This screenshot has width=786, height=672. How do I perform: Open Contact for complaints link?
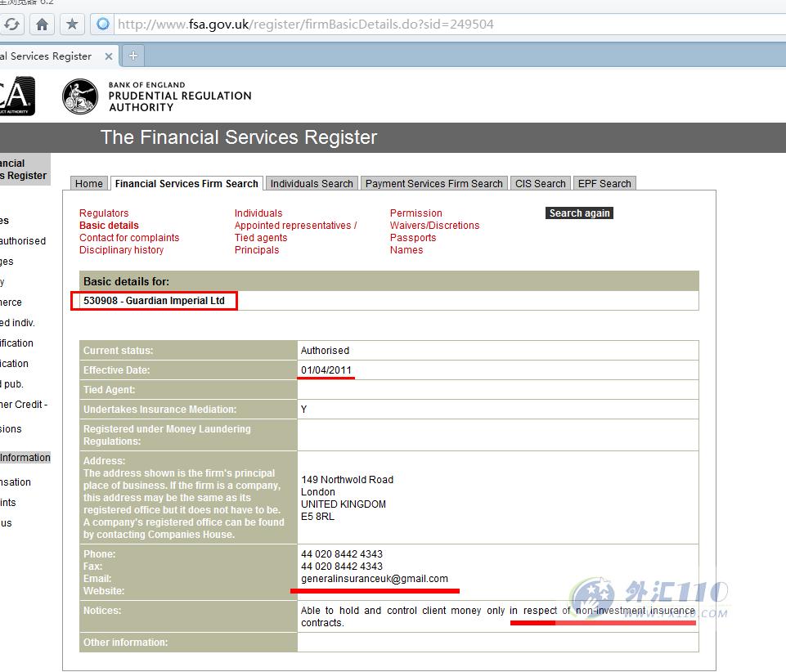click(129, 238)
